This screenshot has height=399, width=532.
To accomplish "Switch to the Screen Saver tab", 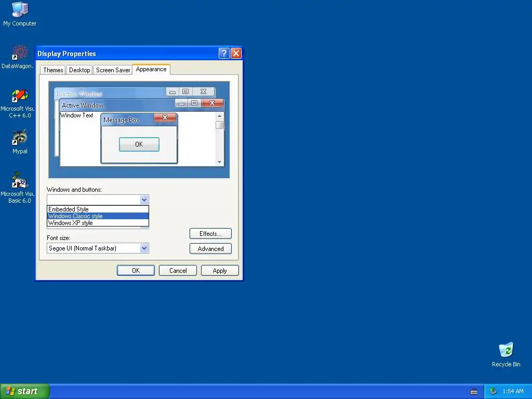I will (113, 70).
